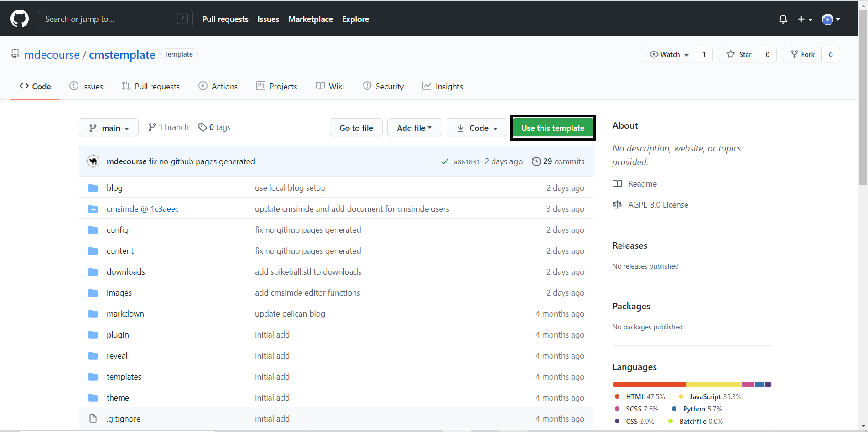
Task: Click the watchers count 1
Action: [x=704, y=55]
